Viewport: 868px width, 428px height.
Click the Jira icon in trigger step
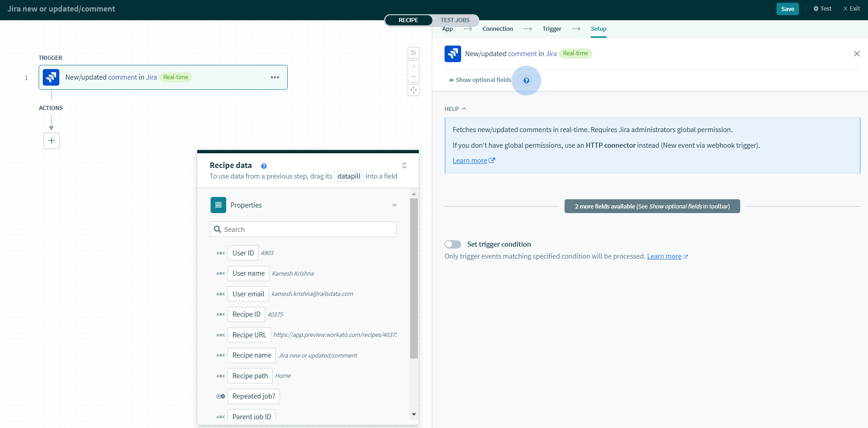tap(51, 77)
